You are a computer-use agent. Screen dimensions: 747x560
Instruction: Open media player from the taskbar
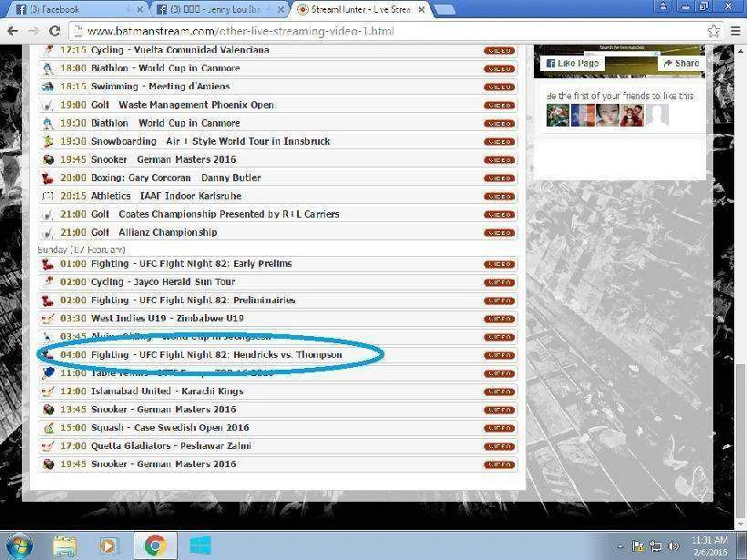click(108, 545)
